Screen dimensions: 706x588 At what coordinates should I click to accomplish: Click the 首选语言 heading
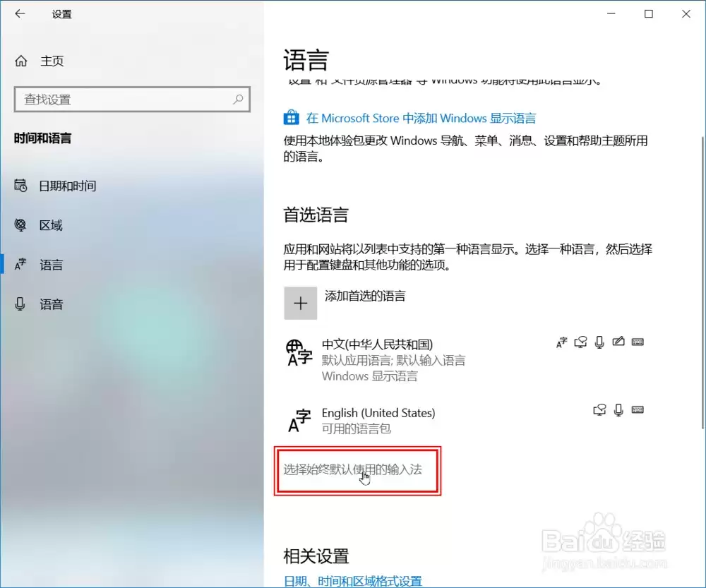pyautogui.click(x=316, y=215)
